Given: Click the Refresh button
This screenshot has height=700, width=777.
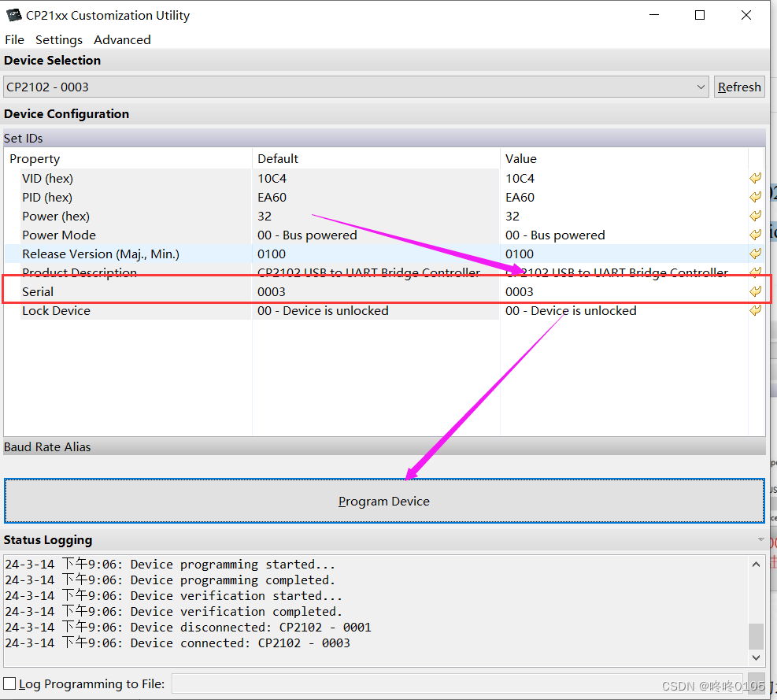Looking at the screenshot, I should (739, 87).
